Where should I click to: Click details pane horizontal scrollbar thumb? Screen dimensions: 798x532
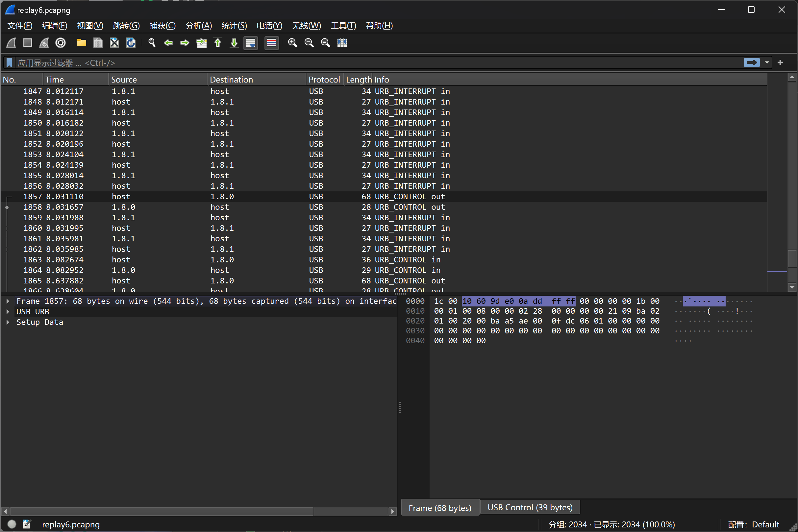(162, 511)
